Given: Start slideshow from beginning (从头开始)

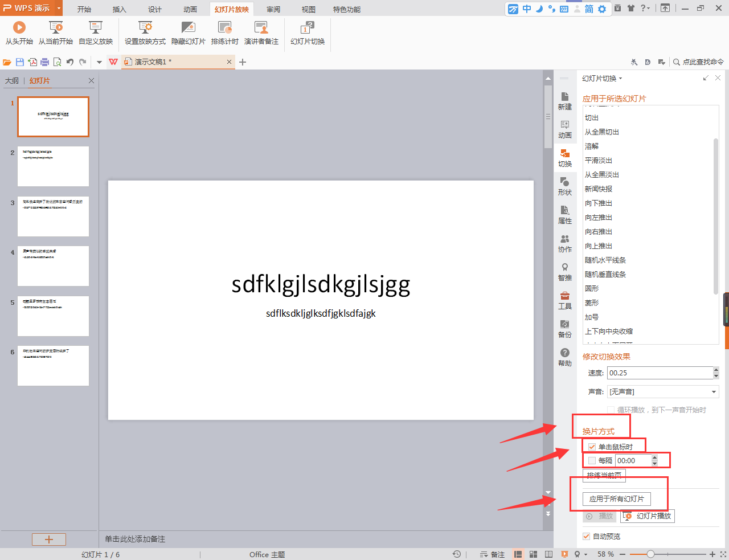Looking at the screenshot, I should pyautogui.click(x=19, y=33).
